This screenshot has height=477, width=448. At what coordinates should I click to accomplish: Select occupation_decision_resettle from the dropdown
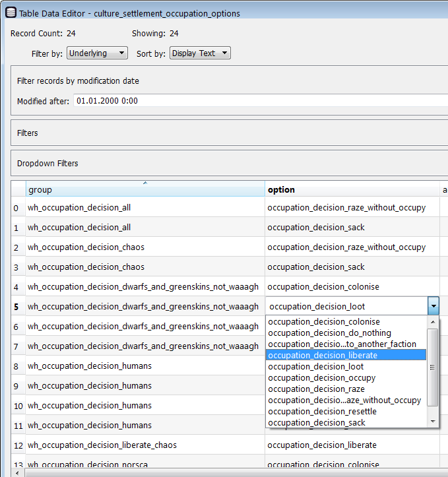pyautogui.click(x=346, y=411)
